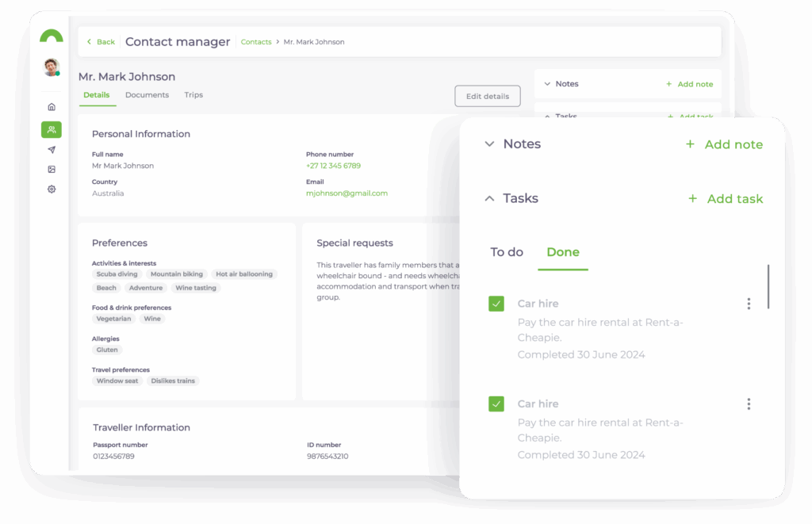812x524 pixels.
Task: Expand the upper Notes panel chevron
Action: tap(548, 83)
